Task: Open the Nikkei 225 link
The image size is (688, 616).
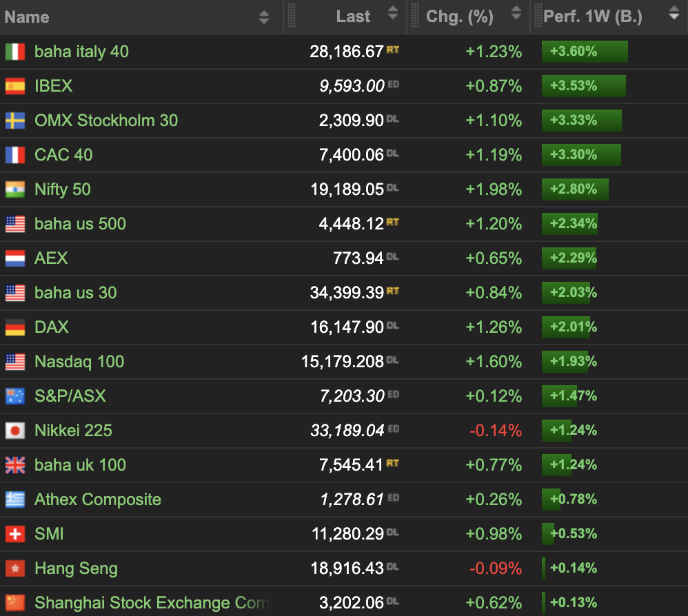Action: pyautogui.click(x=73, y=431)
